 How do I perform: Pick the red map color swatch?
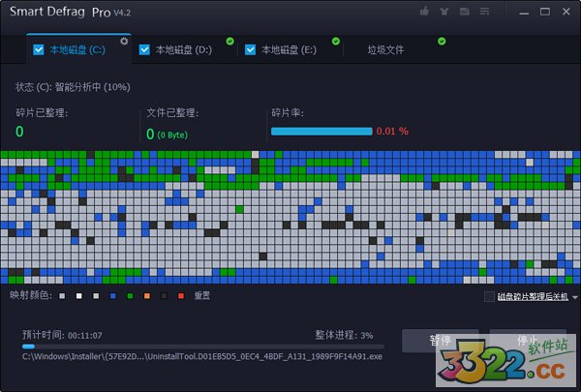pyautogui.click(x=181, y=295)
